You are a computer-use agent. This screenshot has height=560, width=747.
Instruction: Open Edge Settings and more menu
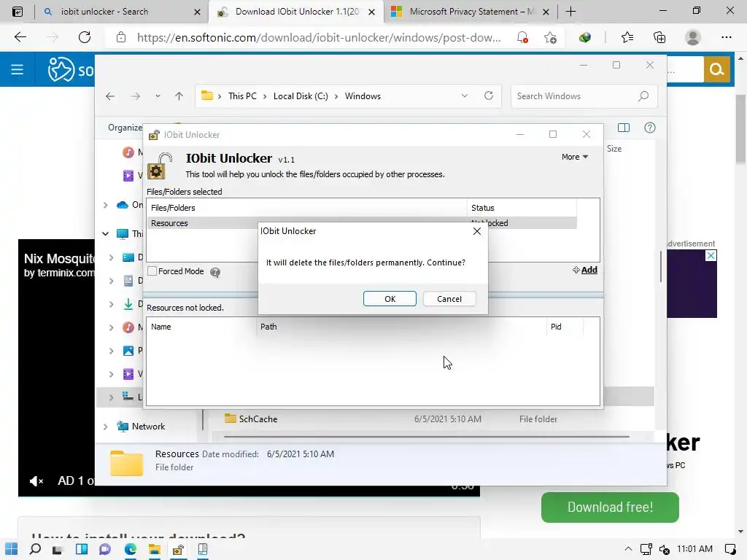726,37
